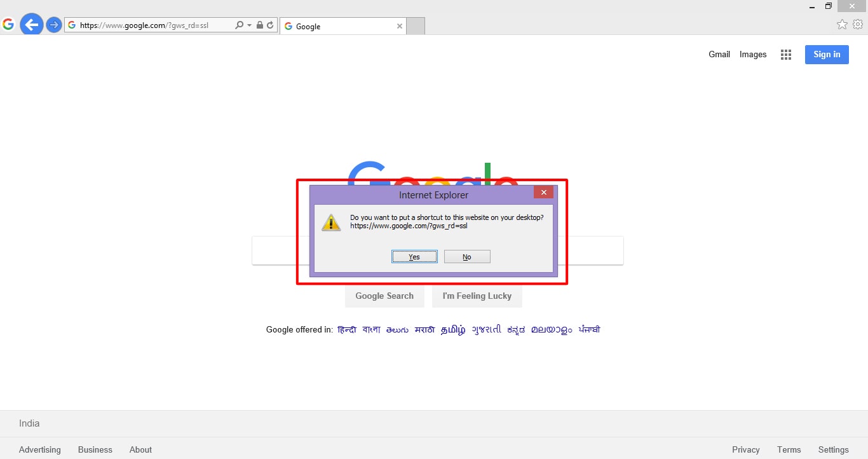Select the Hindi language link
Image resolution: width=868 pixels, height=459 pixels.
tap(346, 329)
